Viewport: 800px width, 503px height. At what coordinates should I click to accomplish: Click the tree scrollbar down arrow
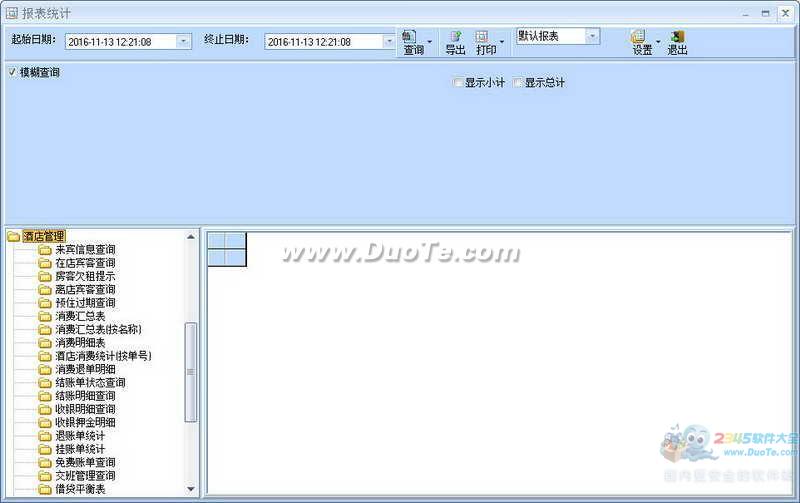(x=191, y=489)
